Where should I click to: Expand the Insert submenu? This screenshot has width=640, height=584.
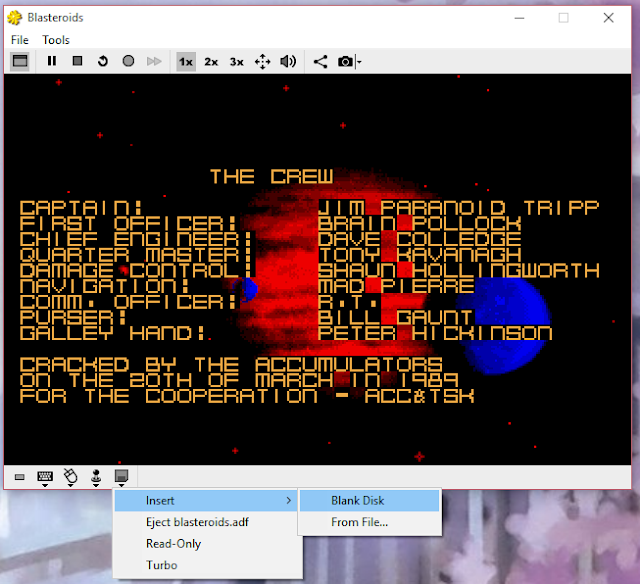[x=206, y=500]
